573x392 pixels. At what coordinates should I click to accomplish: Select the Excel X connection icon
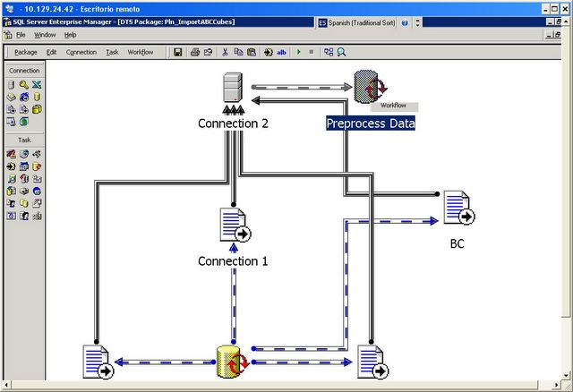click(x=37, y=85)
